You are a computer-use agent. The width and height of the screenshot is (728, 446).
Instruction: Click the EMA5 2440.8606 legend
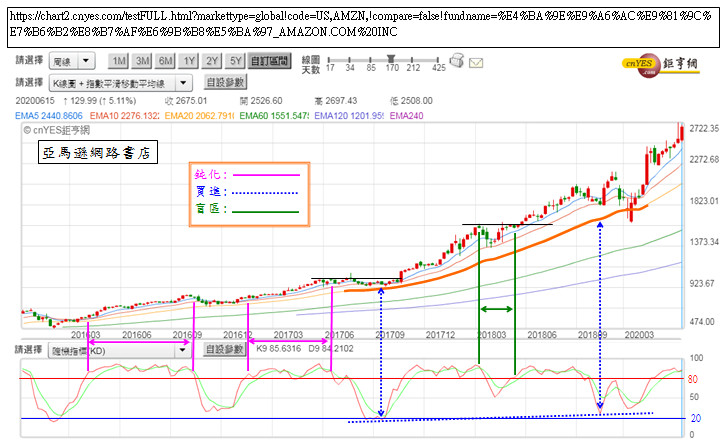[x=49, y=116]
